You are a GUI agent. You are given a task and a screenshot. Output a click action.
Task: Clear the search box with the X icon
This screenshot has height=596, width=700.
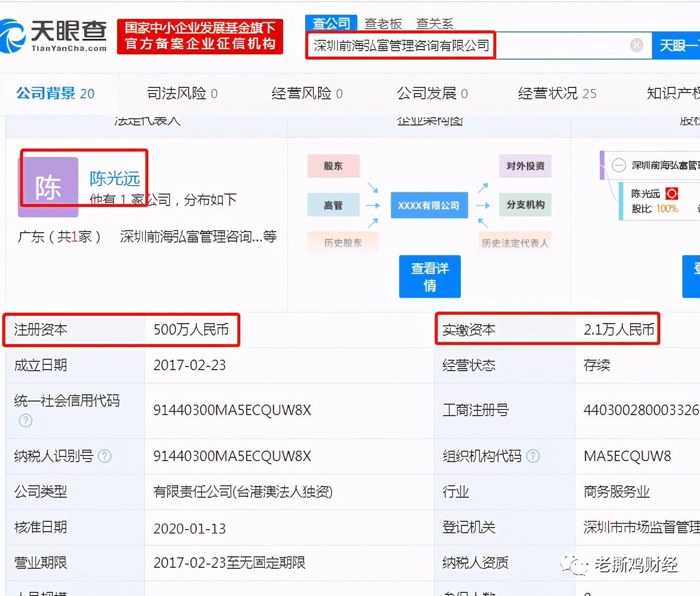pyautogui.click(x=636, y=45)
